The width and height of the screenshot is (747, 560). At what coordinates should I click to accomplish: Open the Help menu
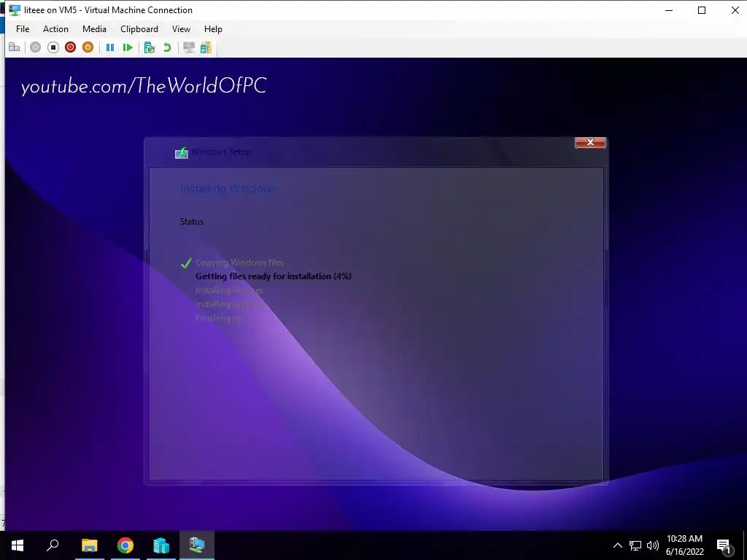213,29
